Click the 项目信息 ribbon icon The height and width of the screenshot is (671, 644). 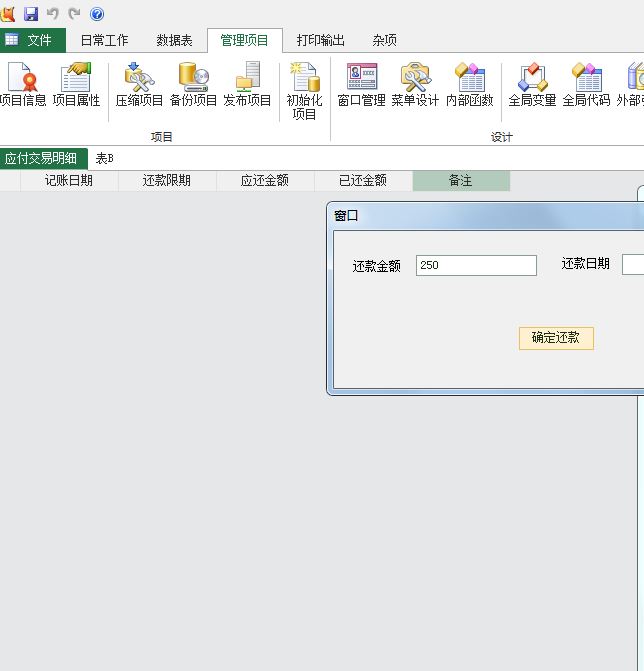click(22, 79)
